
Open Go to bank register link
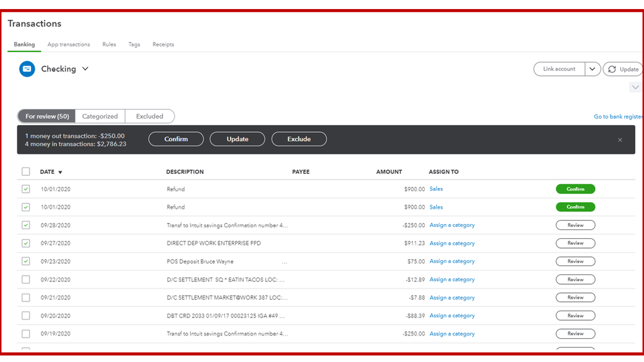(618, 117)
